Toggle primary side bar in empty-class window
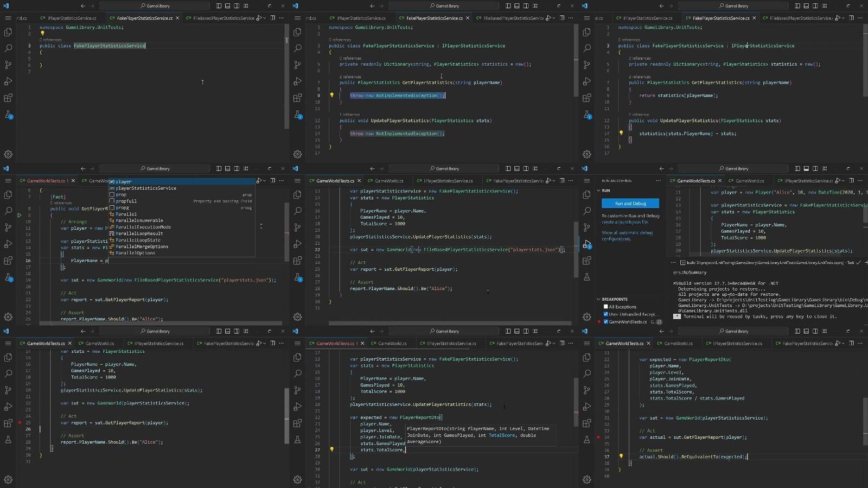The height and width of the screenshot is (488, 868). coord(219,6)
